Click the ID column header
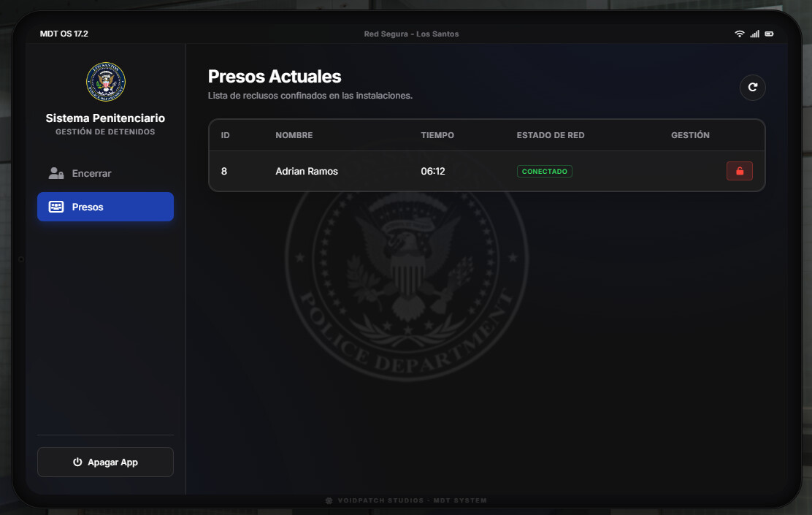Screen dimensions: 812x515 coord(225,135)
